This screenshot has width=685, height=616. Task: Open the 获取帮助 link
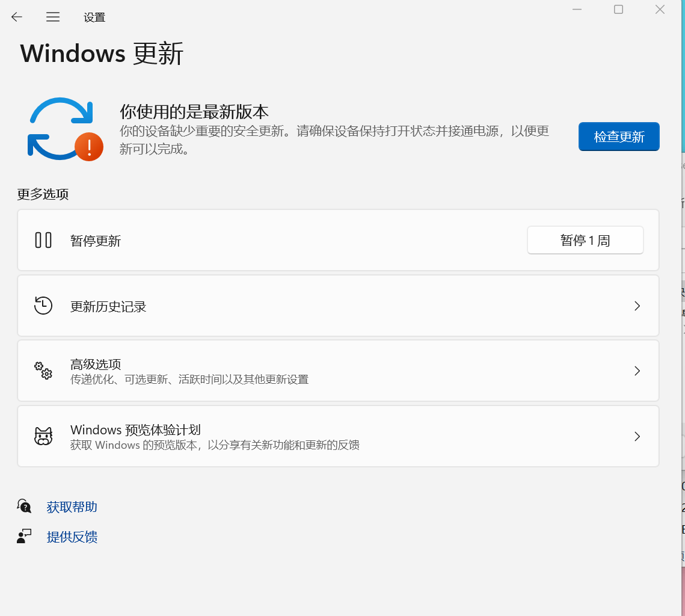[72, 507]
